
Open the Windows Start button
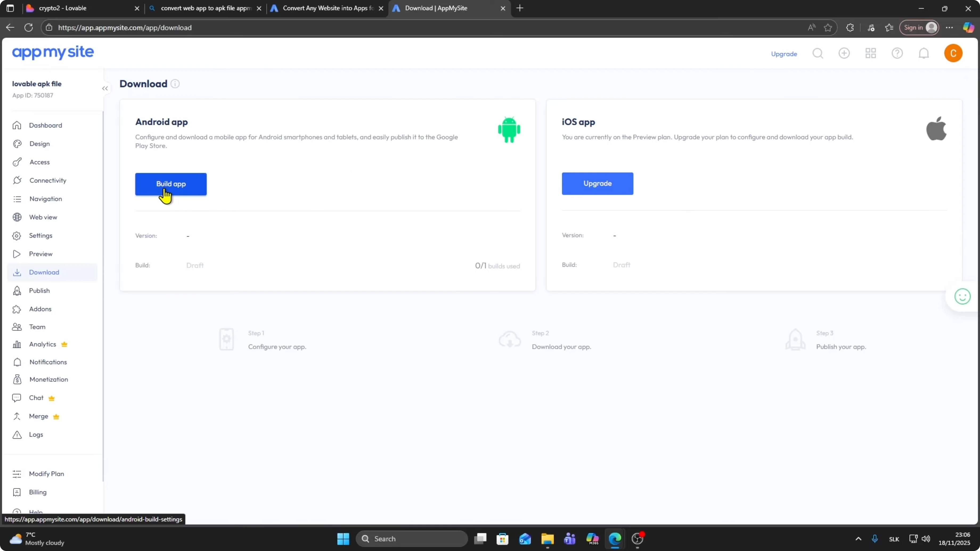(x=343, y=539)
